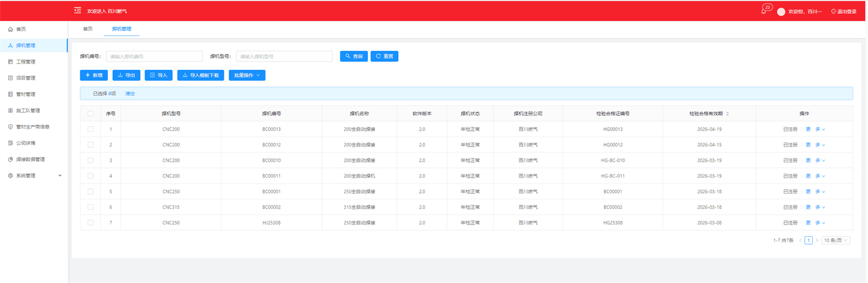Check the row for 焊机编号 BC00011
The image size is (868, 283).
(x=91, y=176)
